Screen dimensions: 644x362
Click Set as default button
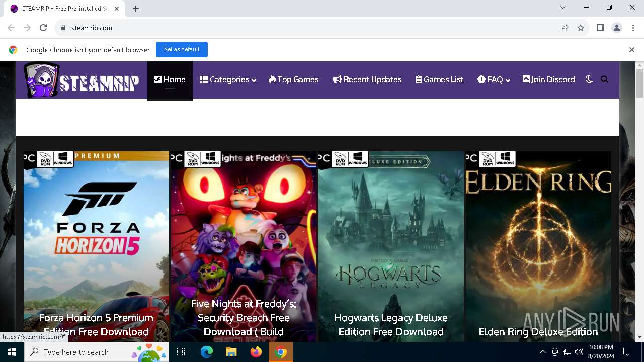tap(182, 49)
